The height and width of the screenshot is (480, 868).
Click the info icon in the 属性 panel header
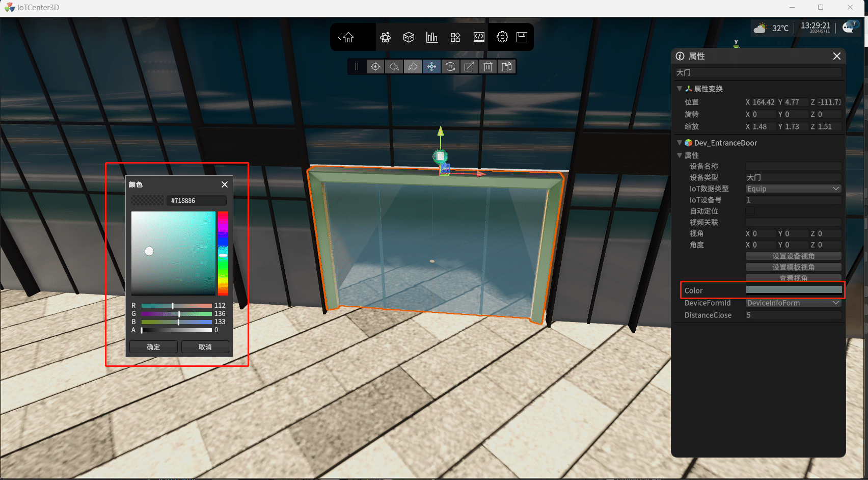(680, 56)
